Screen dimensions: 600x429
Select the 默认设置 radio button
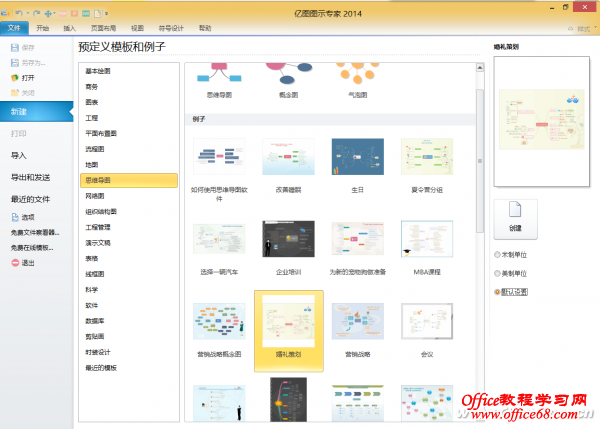(x=497, y=292)
